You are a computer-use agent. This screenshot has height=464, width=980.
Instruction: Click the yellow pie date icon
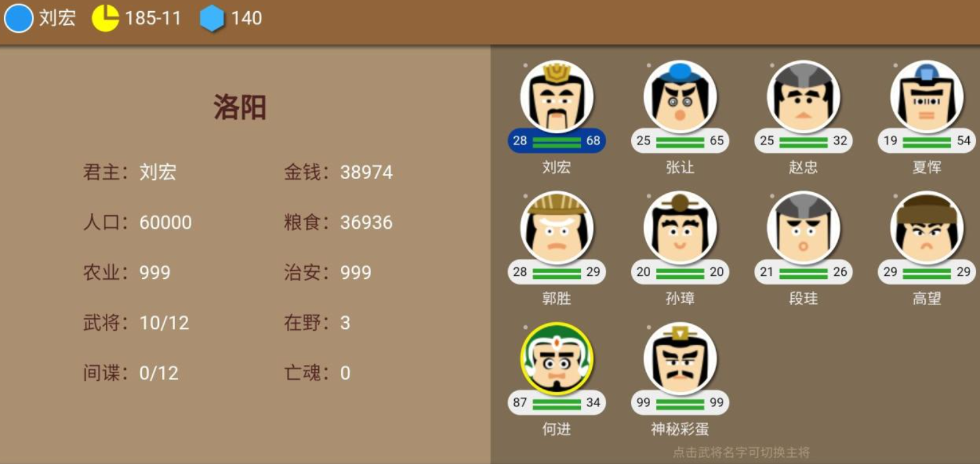click(105, 18)
